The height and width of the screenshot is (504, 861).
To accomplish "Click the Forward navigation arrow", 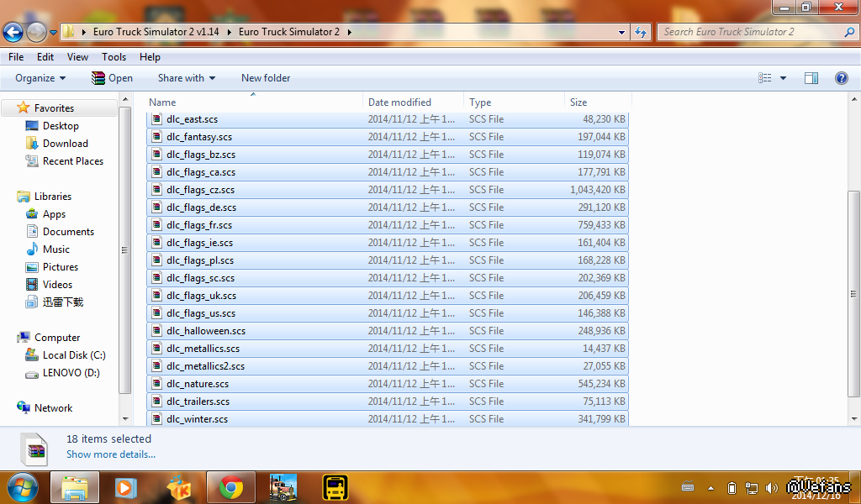I will tap(37, 33).
